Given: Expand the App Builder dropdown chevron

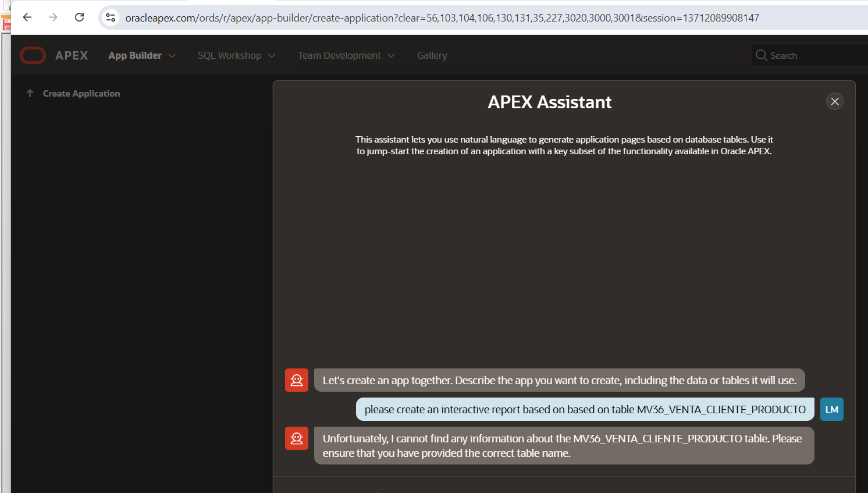Looking at the screenshot, I should (172, 56).
